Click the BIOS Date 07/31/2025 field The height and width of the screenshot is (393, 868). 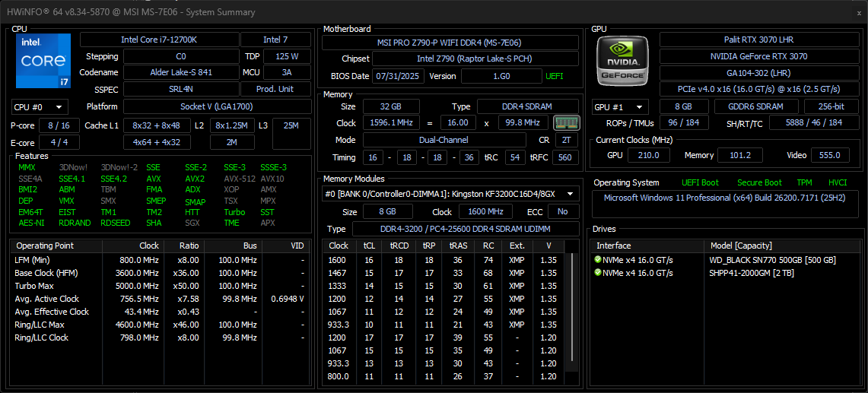pyautogui.click(x=398, y=76)
